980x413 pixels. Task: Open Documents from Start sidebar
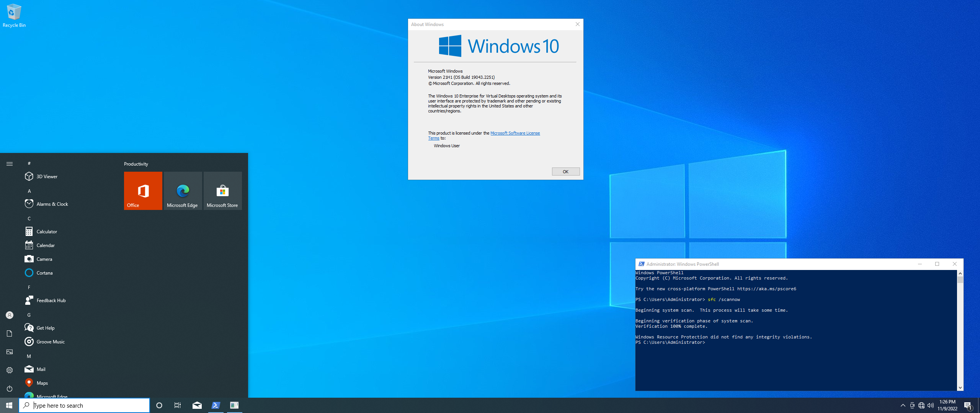pyautogui.click(x=10, y=333)
